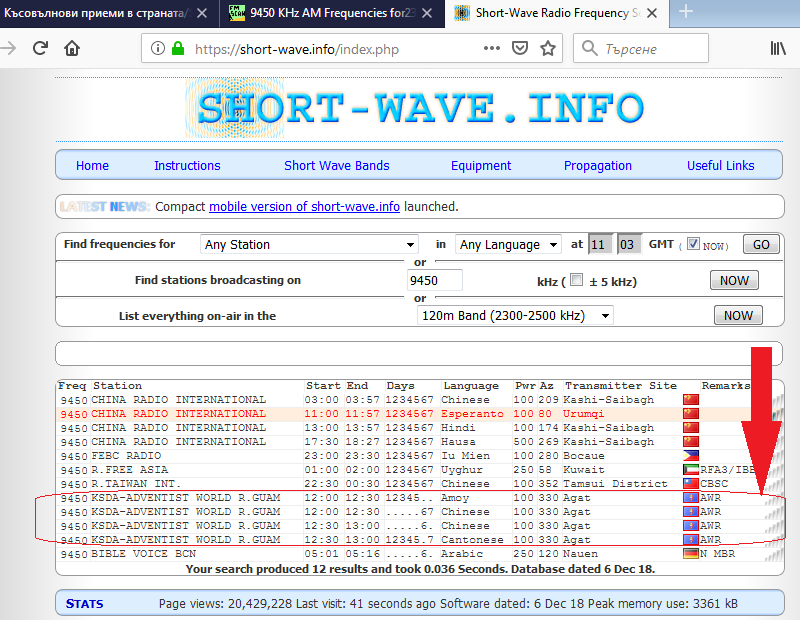Open a new tab with plus button

click(x=686, y=12)
